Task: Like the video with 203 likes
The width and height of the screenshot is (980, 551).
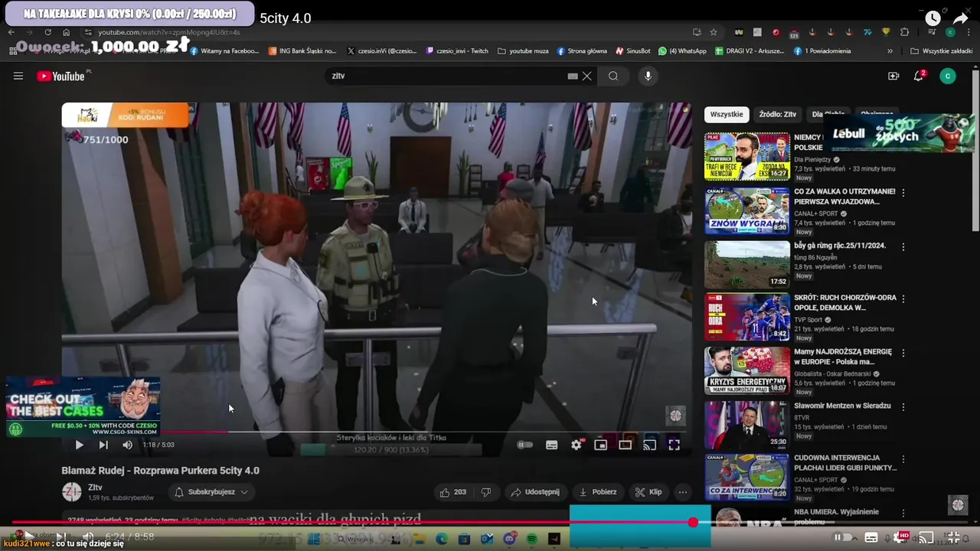Action: click(452, 492)
